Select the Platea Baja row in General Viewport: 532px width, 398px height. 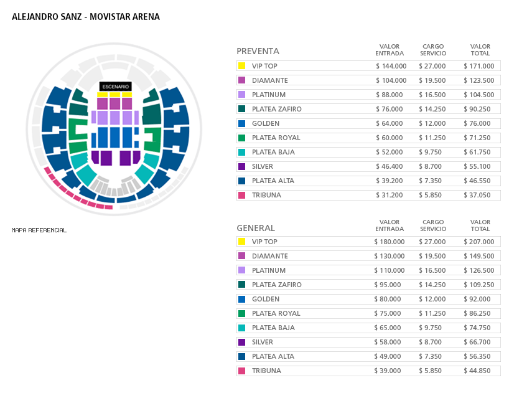[x=368, y=328]
